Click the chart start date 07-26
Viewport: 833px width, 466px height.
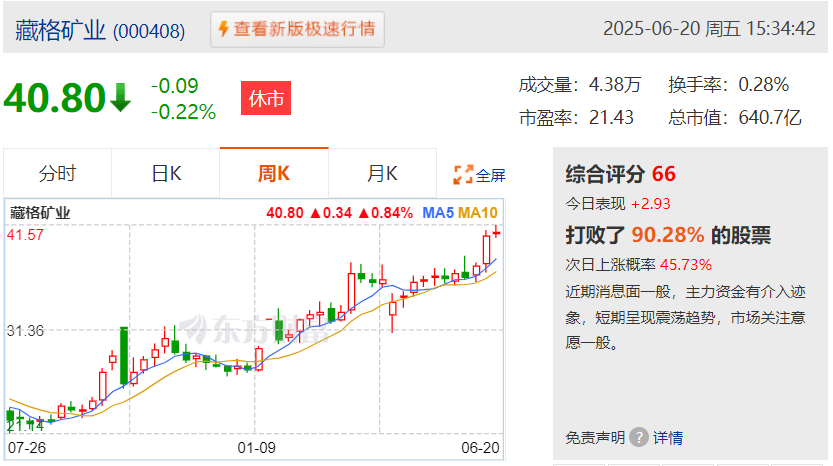coord(27,448)
